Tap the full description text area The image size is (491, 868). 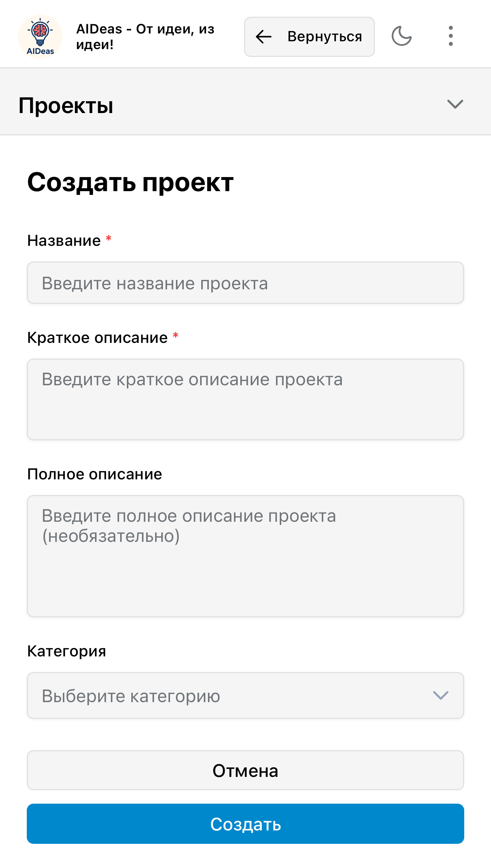click(245, 554)
